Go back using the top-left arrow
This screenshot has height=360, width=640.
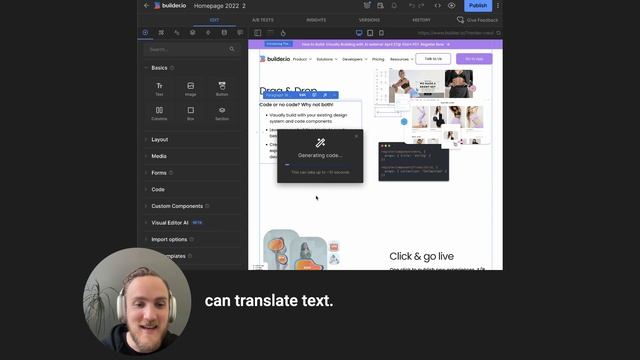[147, 6]
